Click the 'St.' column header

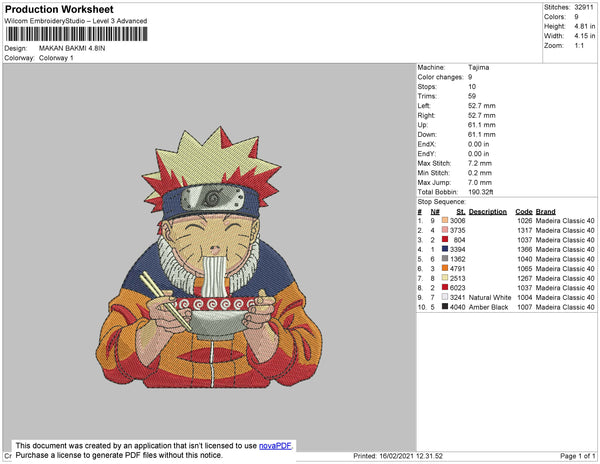point(461,212)
